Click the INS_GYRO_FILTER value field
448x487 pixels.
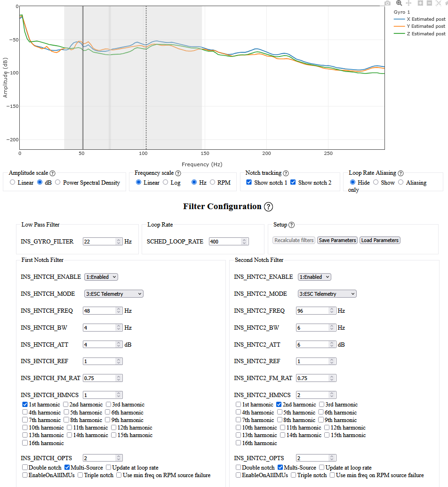coord(99,242)
